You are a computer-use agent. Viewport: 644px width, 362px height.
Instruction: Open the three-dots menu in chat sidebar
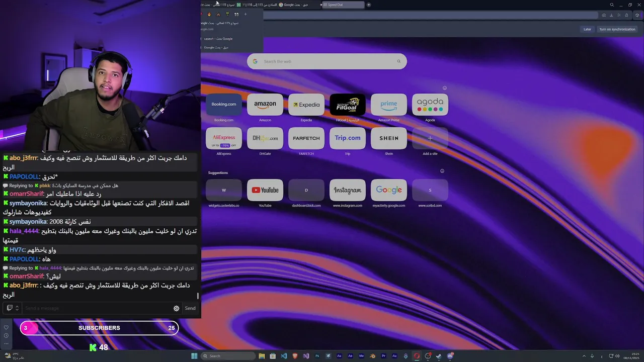(6, 343)
